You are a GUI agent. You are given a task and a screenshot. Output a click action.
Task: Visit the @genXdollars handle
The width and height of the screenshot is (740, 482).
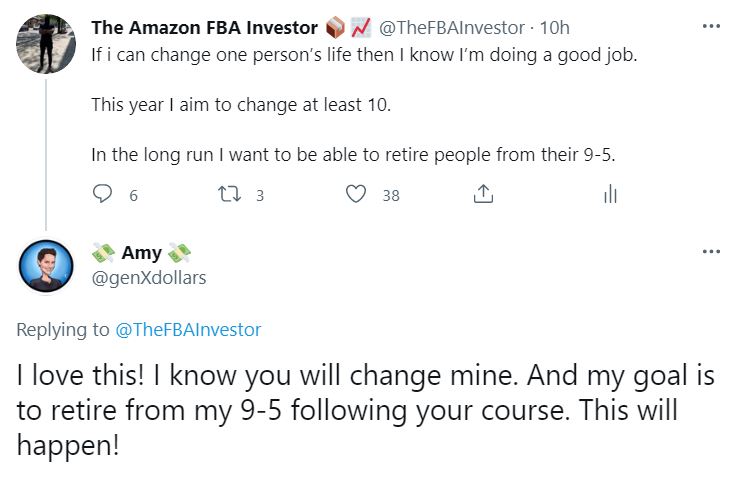tap(149, 278)
